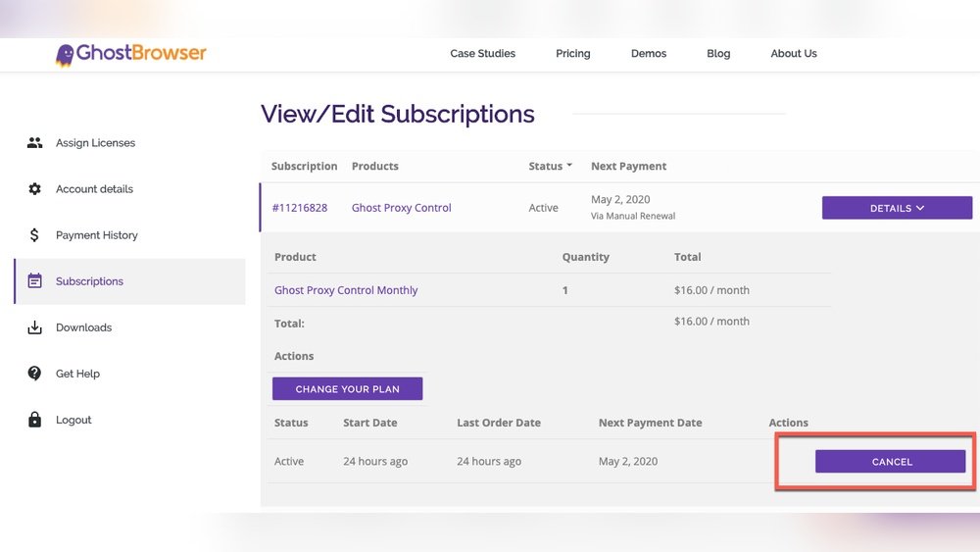Expand subscription with DETAILS button
Screen dimensions: 980x552
tap(897, 208)
